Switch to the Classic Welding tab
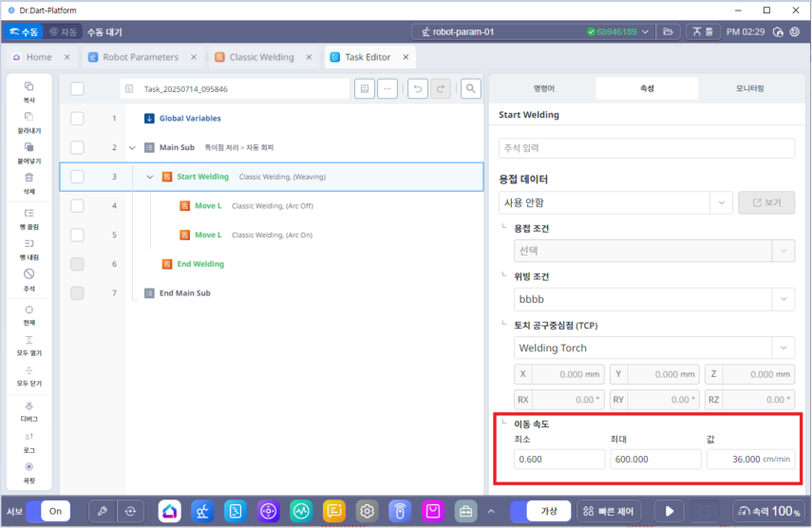This screenshot has height=528, width=812. [261, 57]
